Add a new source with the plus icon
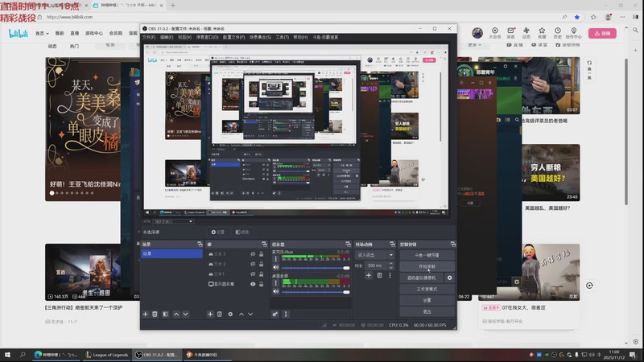Screen dimensions: 644x362 pos(210,314)
